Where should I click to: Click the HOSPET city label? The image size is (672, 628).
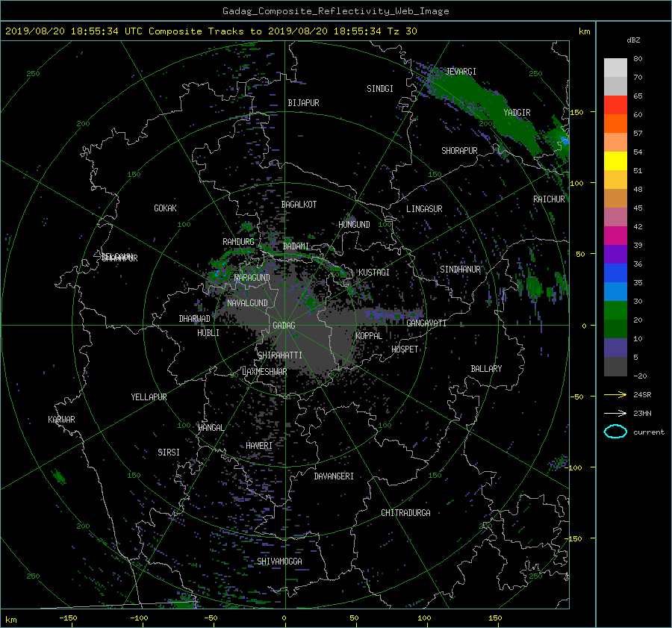coord(405,349)
